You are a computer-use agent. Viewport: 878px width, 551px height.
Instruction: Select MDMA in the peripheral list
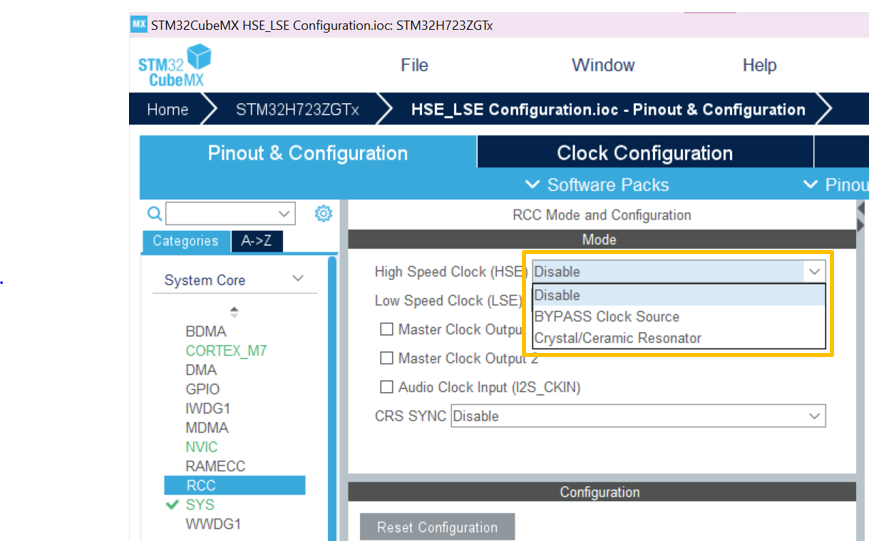tap(207, 428)
